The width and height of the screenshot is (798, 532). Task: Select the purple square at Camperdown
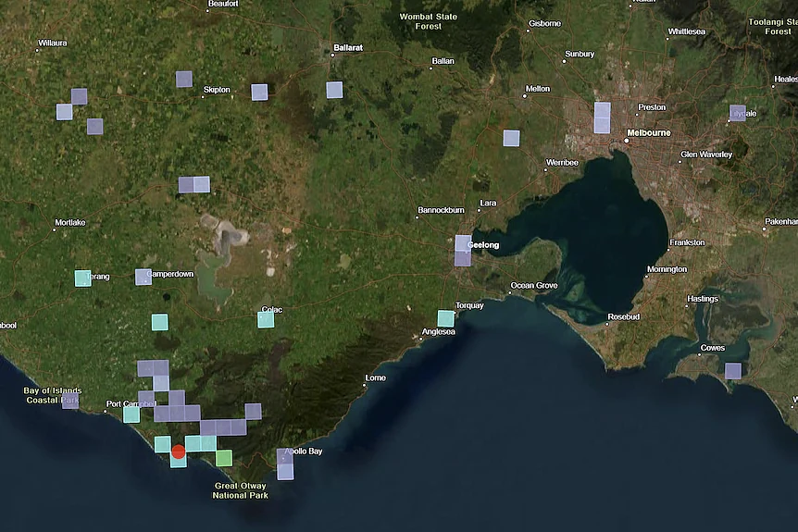143,278
